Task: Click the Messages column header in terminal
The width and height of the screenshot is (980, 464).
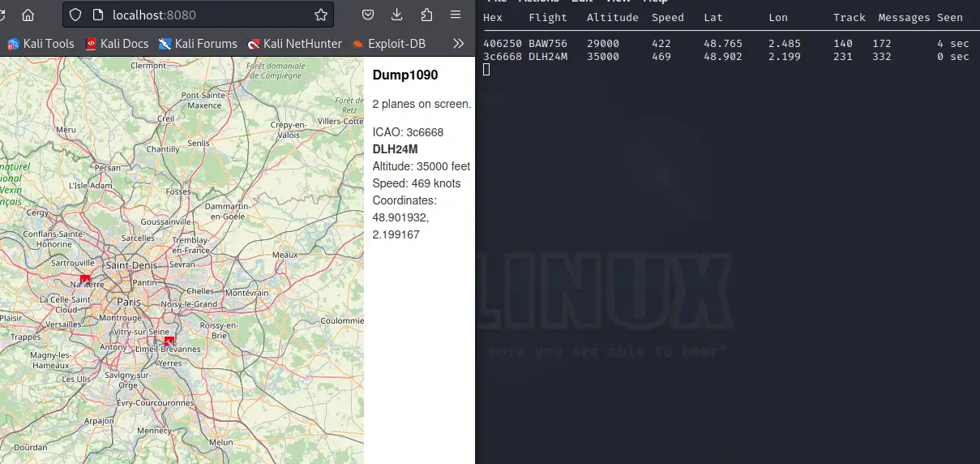Action: pos(905,17)
